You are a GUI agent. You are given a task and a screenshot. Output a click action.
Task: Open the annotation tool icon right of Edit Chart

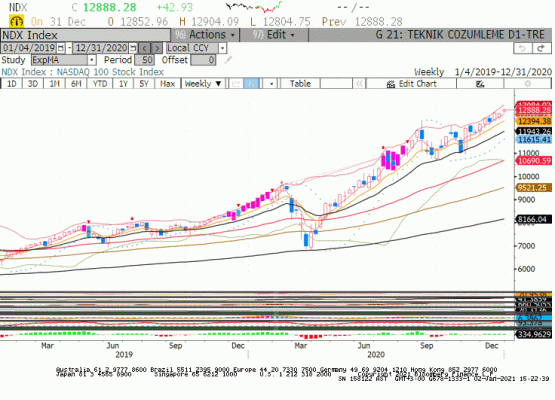point(480,84)
